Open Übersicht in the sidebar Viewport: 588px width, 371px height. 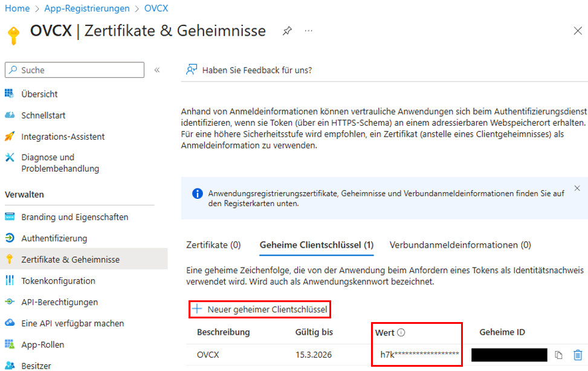click(x=39, y=94)
